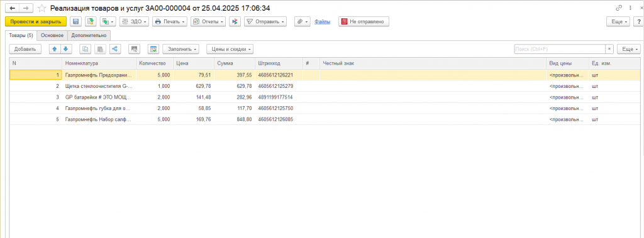The height and width of the screenshot is (238, 644).
Task: Sort by the Количество column header
Action: click(155, 63)
